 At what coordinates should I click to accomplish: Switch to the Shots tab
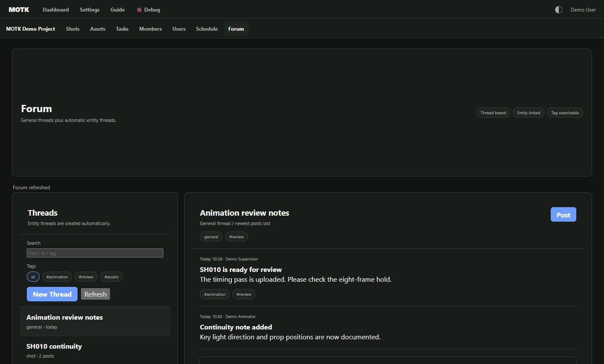pyautogui.click(x=72, y=29)
